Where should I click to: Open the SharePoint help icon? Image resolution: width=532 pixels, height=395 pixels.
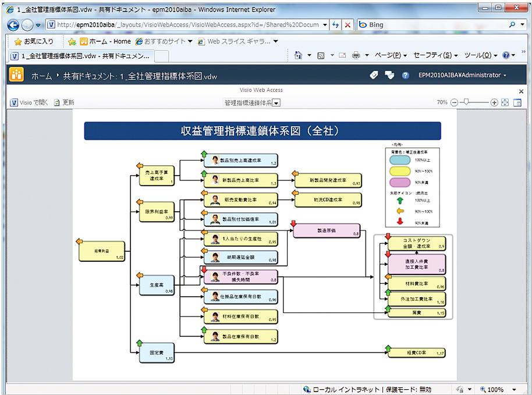pyautogui.click(x=406, y=75)
